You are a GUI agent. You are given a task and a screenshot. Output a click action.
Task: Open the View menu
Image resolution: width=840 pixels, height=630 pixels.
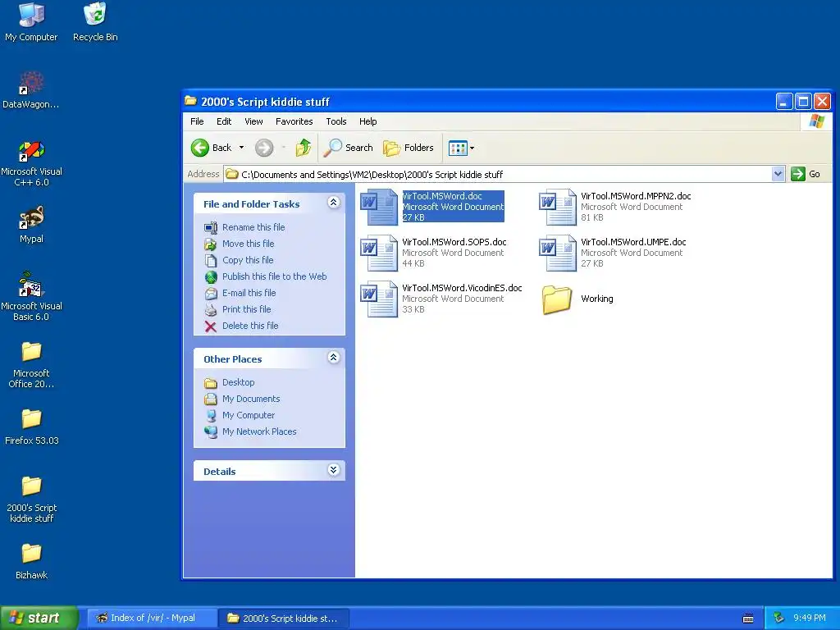[x=253, y=121]
